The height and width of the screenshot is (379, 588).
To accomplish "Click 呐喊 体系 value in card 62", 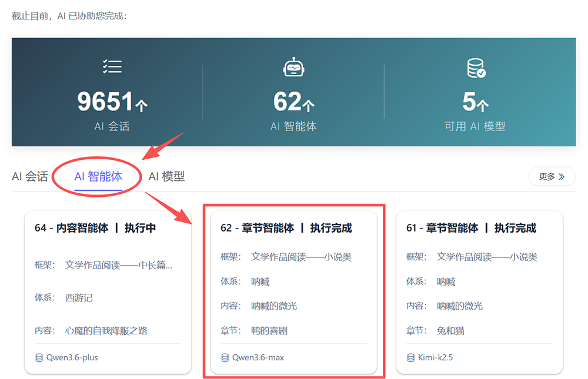I will [x=260, y=281].
